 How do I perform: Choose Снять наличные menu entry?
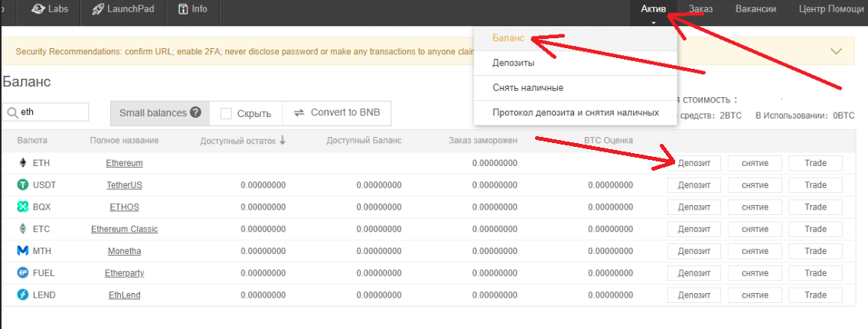[528, 87]
